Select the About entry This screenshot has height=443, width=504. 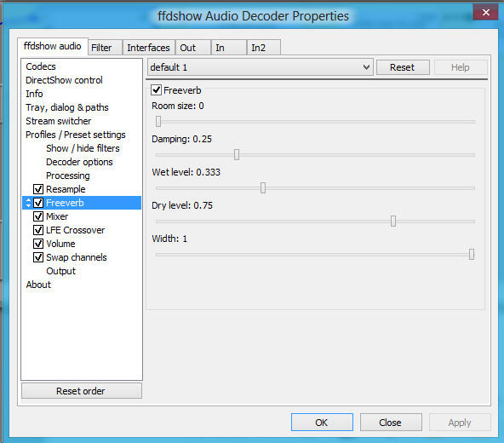38,285
